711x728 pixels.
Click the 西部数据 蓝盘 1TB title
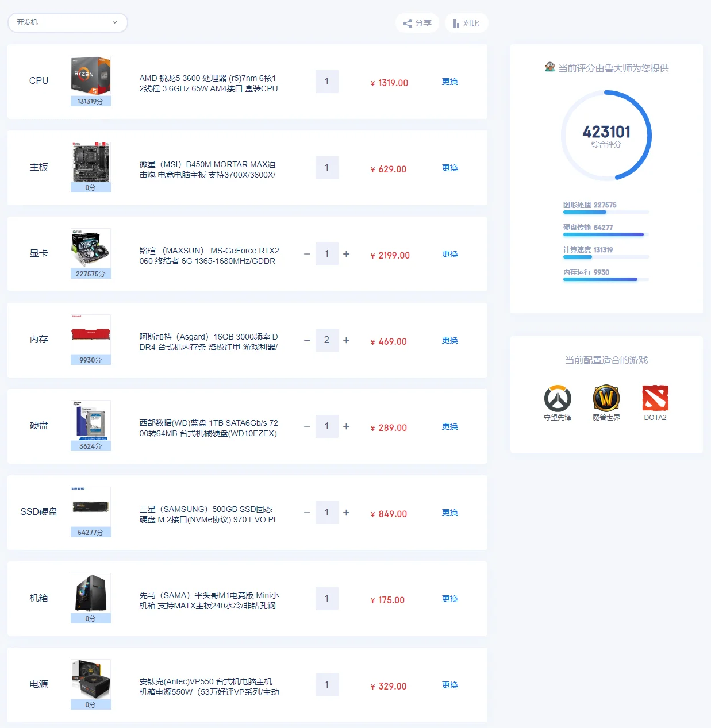(209, 428)
